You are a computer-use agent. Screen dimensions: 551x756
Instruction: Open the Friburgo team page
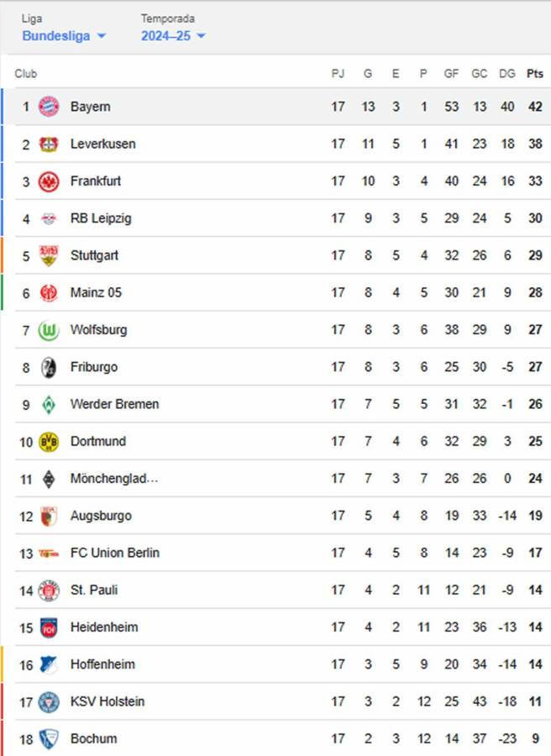coord(95,367)
